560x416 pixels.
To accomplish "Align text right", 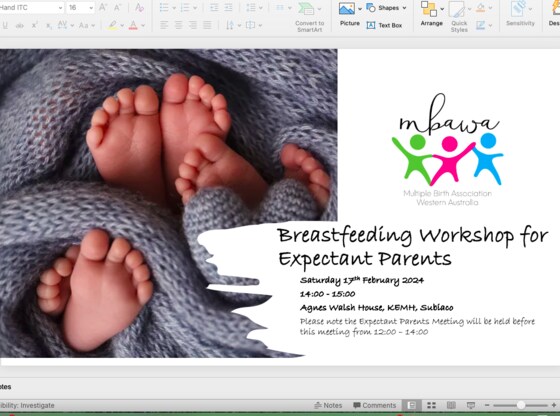I will click(192, 25).
